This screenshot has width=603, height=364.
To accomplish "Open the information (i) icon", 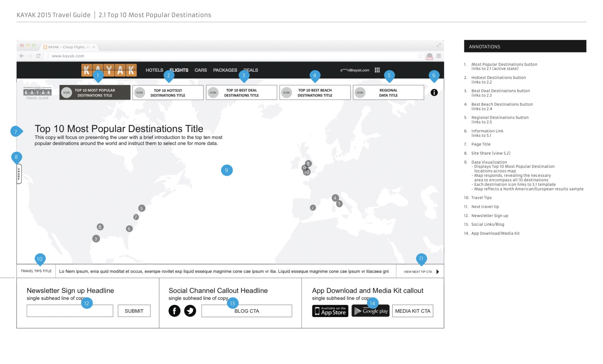I will [434, 93].
